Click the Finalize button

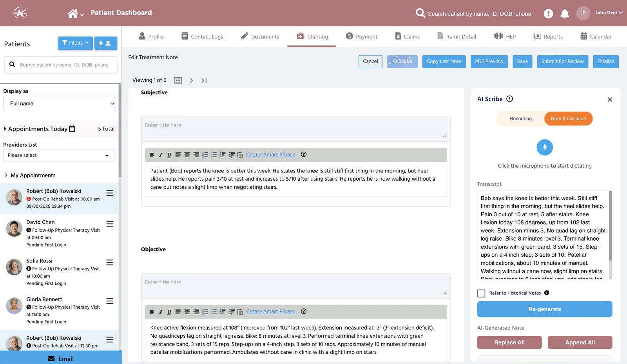click(x=606, y=62)
